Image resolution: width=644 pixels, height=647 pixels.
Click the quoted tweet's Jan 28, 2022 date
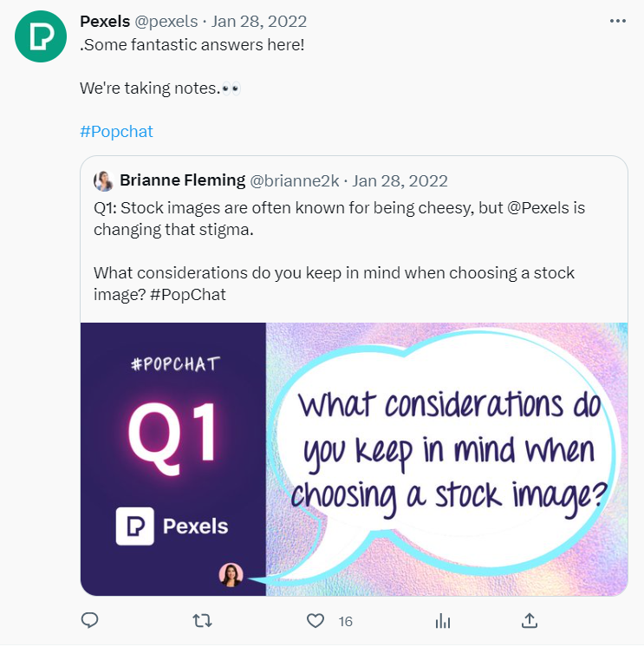coord(400,181)
